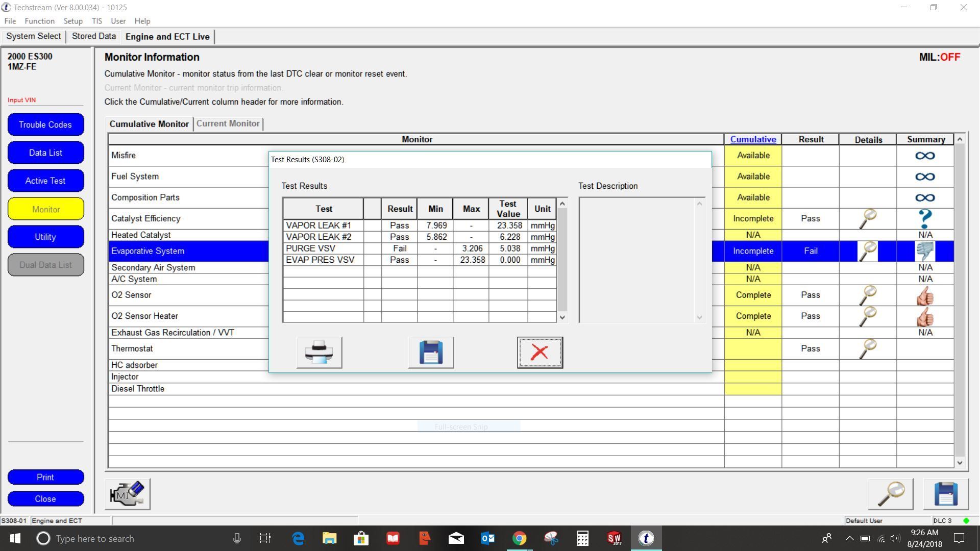The height and width of the screenshot is (551, 980).
Task: Open the Trouble Codes screen
Action: click(x=45, y=124)
